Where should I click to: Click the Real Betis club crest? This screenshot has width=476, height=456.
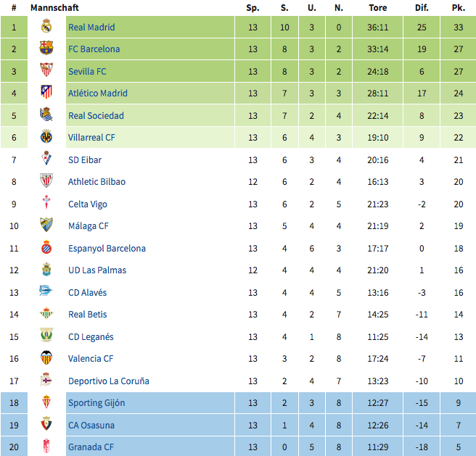46,315
